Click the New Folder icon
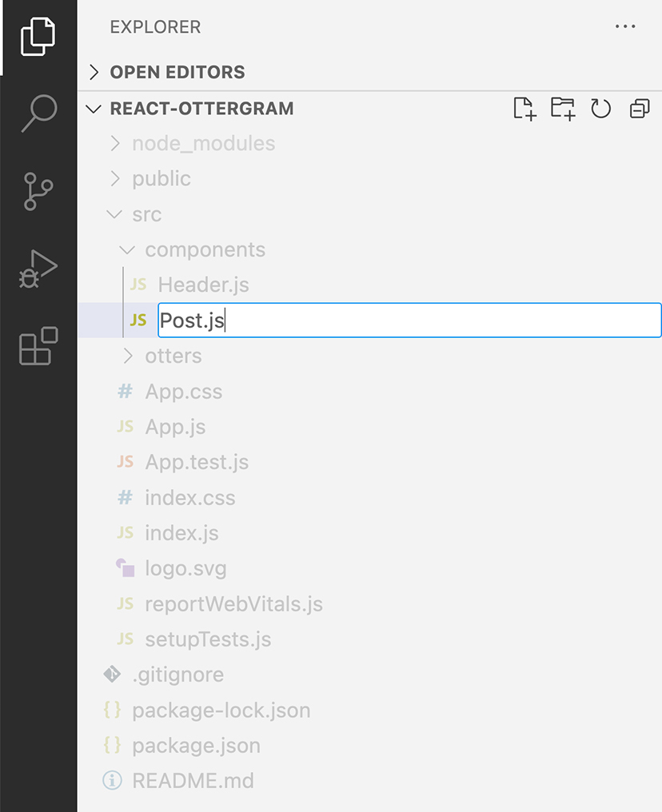The width and height of the screenshot is (662, 812). [x=563, y=109]
